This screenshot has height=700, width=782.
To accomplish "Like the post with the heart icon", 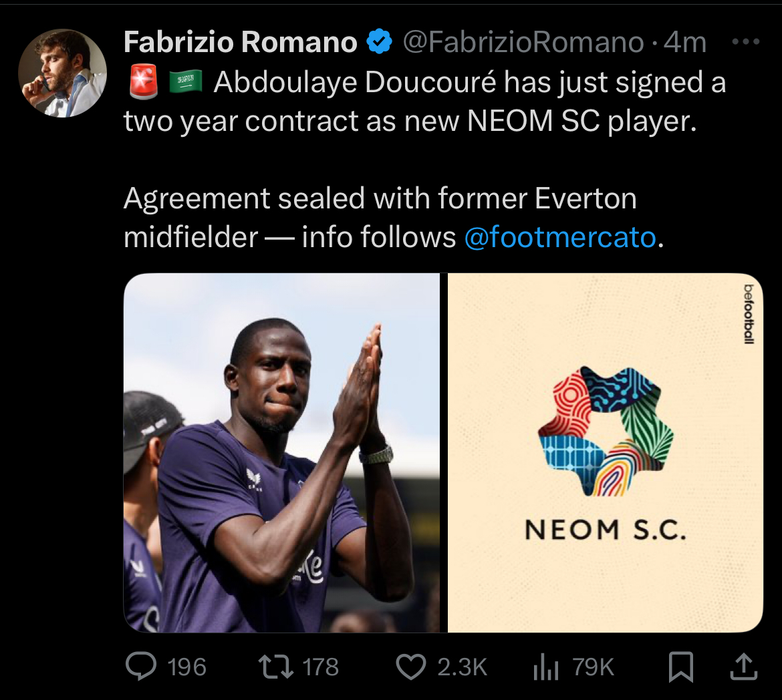I will [x=411, y=667].
